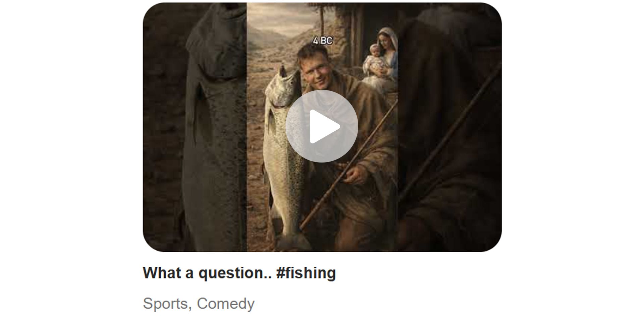Open the Comedy category
The height and width of the screenshot is (317, 644).
point(226,304)
